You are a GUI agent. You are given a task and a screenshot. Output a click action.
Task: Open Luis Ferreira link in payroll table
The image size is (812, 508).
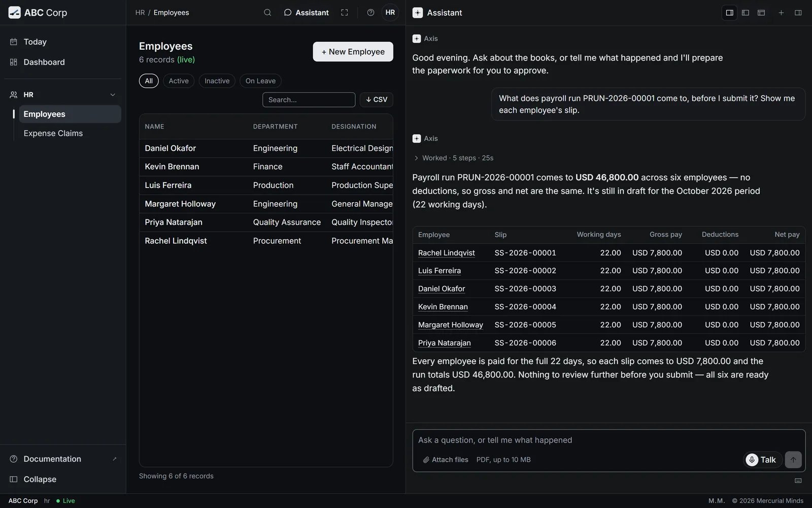(x=439, y=271)
